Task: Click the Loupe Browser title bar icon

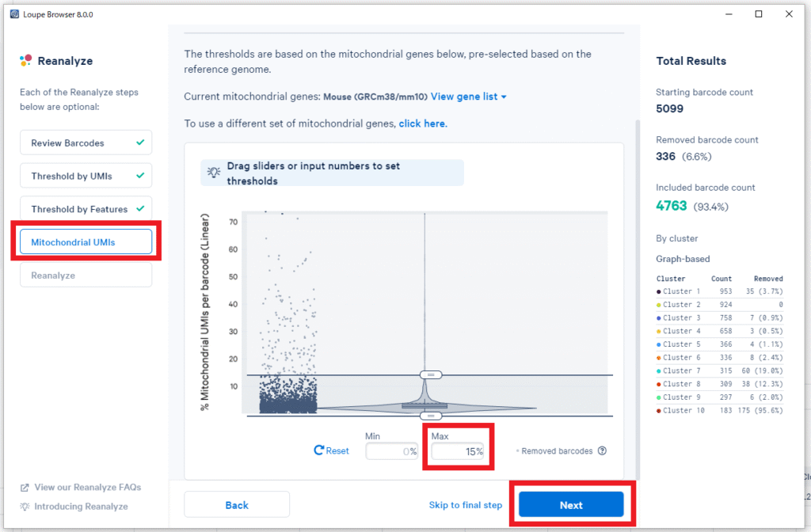Action: point(14,14)
